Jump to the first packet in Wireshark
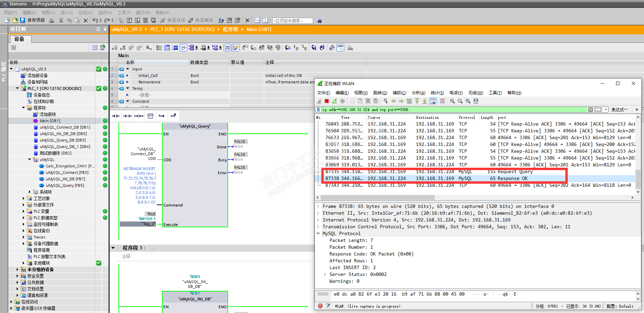Image resolution: width=644 pixels, height=313 pixels. (x=417, y=101)
